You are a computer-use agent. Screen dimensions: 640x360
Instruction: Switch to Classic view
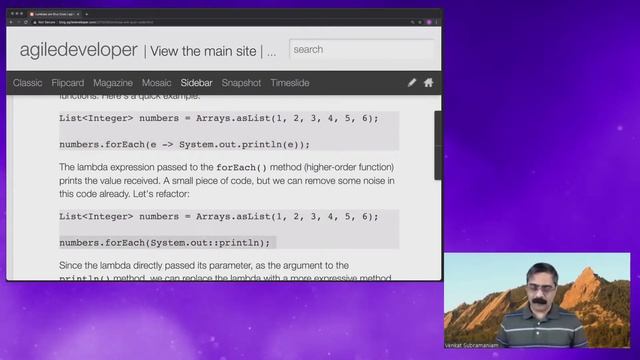(27, 83)
